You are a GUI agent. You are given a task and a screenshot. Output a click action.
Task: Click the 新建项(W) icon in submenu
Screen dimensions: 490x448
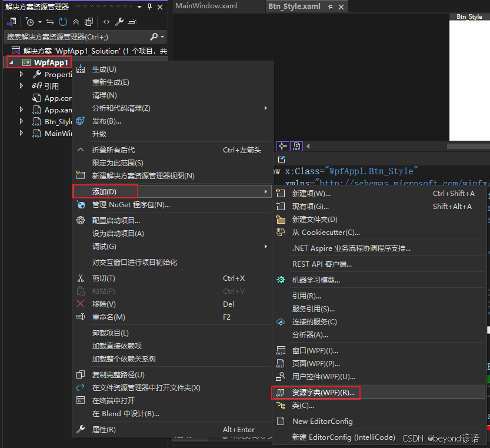point(281,193)
